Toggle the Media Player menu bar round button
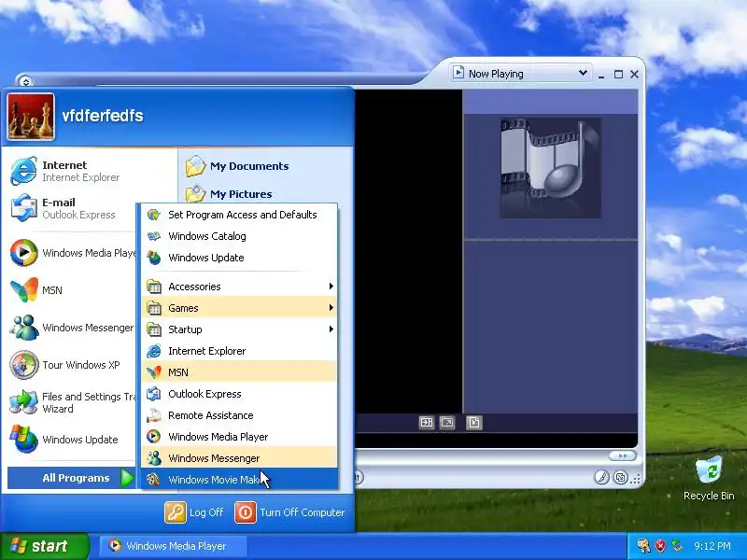The height and width of the screenshot is (560, 747). pos(26,82)
